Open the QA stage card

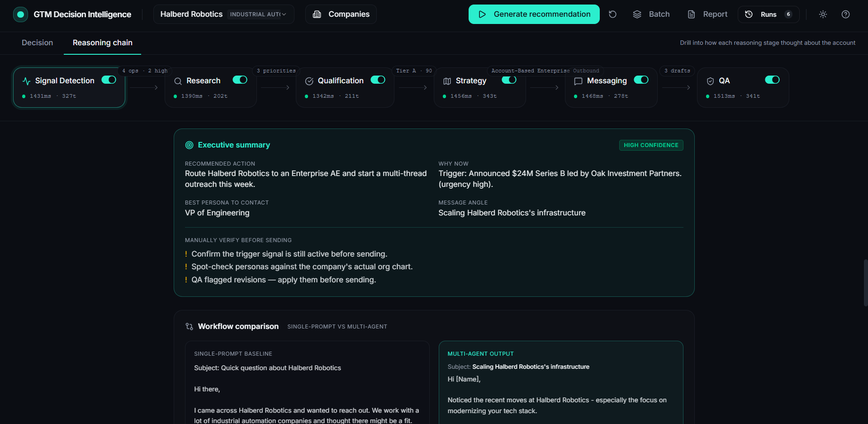743,88
